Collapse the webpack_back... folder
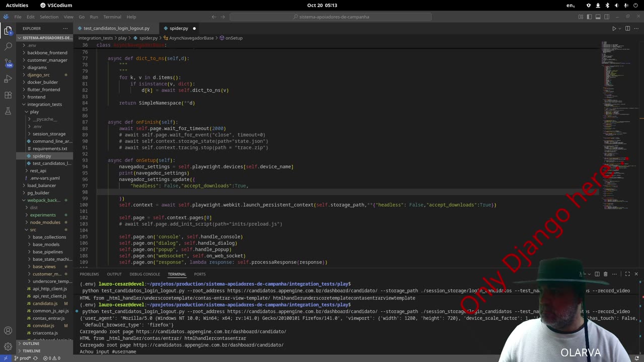This screenshot has height=362, width=644. pos(45,200)
